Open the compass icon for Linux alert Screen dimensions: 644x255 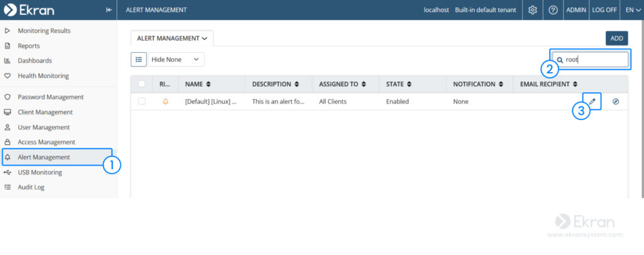(x=615, y=101)
